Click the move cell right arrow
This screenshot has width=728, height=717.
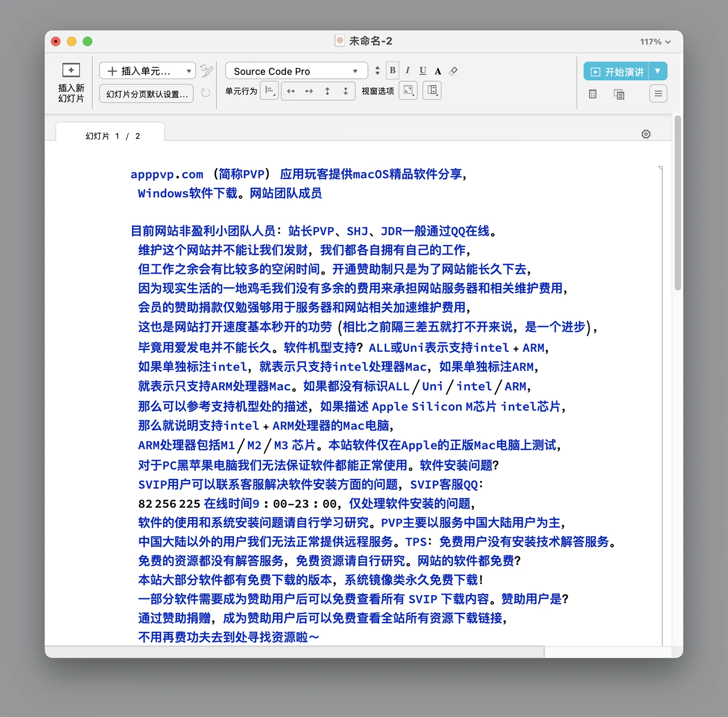coord(309,91)
